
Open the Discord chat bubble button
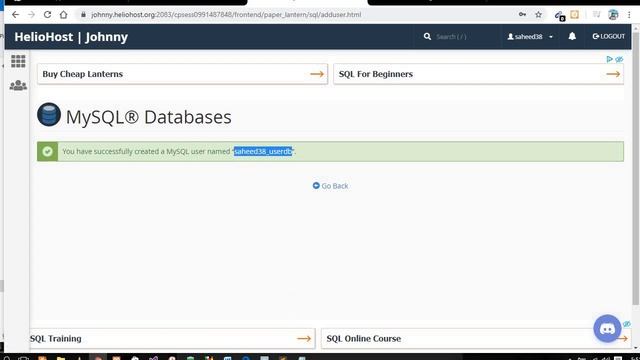(607, 328)
